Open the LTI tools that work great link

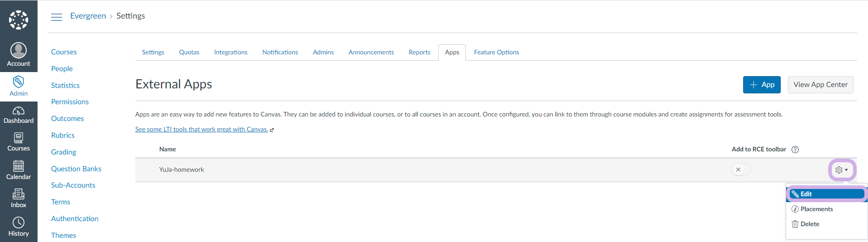(201, 129)
